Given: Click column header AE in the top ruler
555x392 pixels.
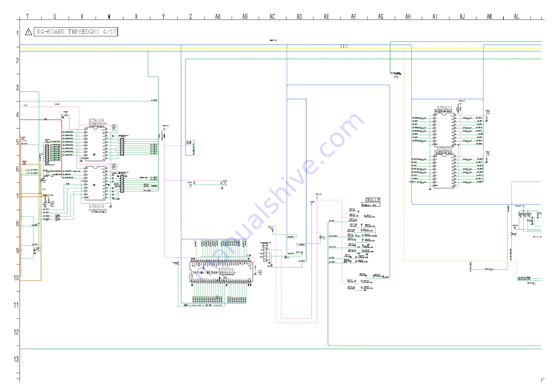Looking at the screenshot, I should 326,16.
